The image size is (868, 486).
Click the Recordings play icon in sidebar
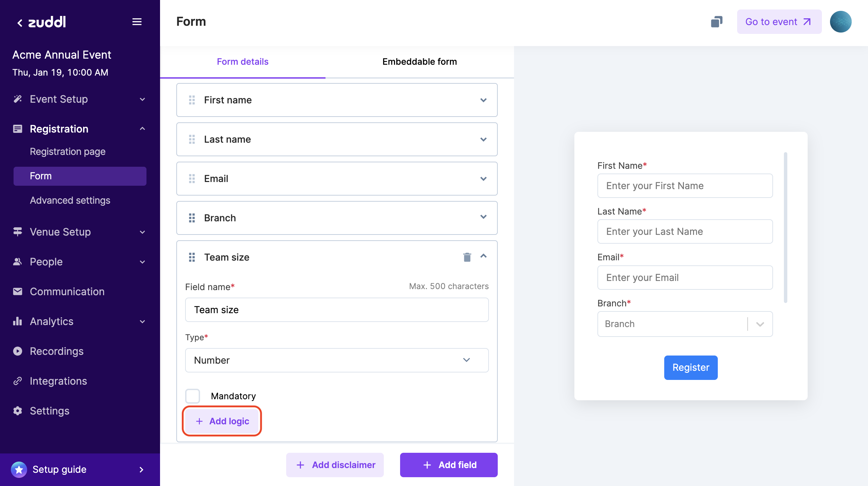(x=18, y=351)
